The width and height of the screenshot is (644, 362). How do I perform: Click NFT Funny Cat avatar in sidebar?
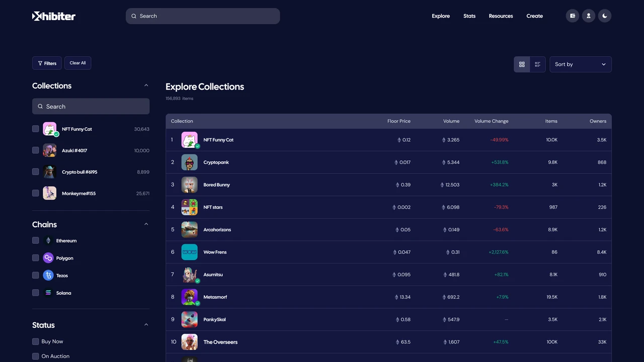(49, 129)
